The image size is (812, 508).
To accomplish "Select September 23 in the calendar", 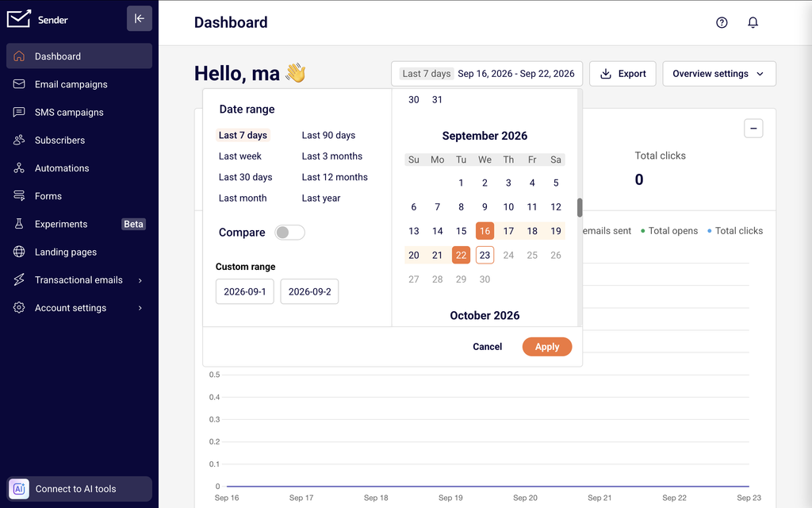I will [x=485, y=255].
